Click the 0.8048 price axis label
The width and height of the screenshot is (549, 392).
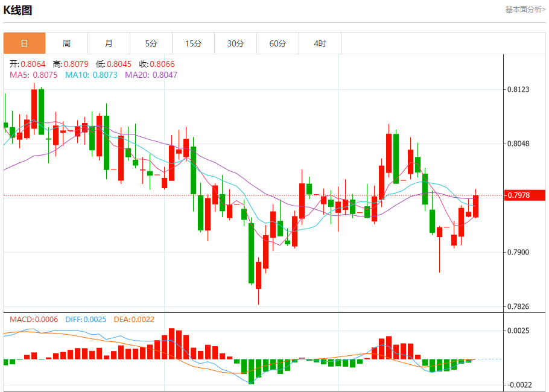point(518,144)
